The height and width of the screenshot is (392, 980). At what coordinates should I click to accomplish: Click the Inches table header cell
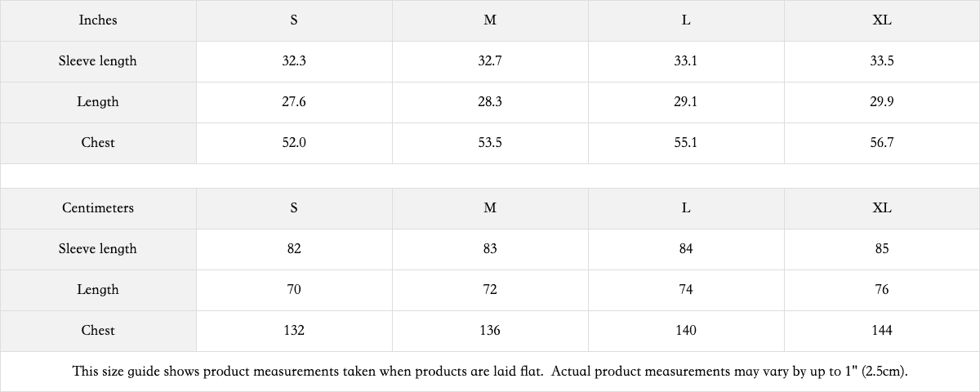[98, 20]
